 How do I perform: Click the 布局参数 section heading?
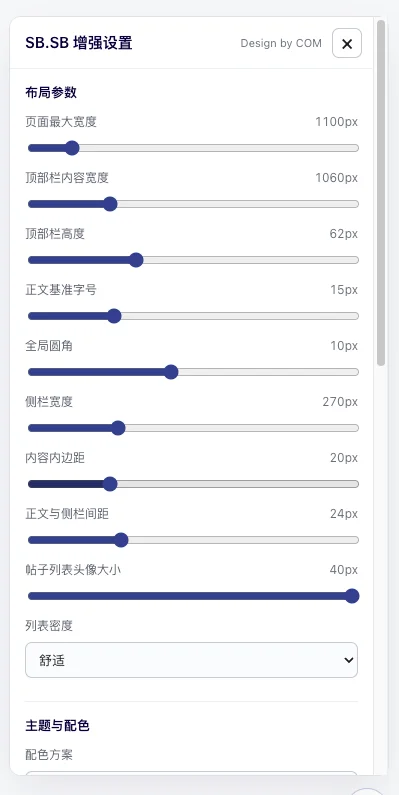[51, 93]
